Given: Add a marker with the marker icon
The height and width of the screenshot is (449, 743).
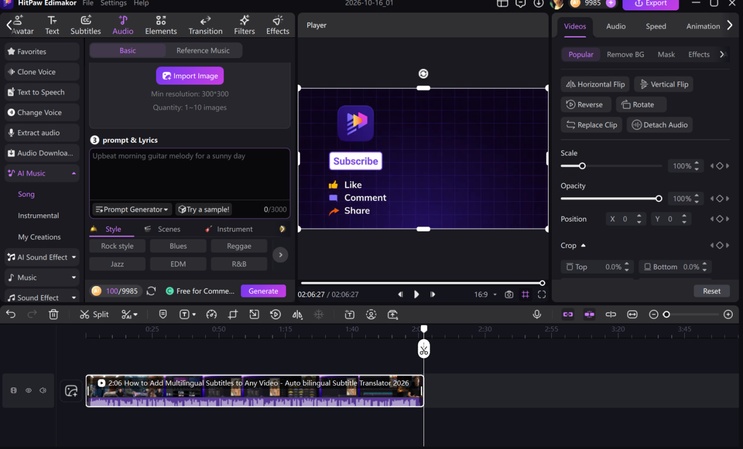Looking at the screenshot, I should [x=163, y=314].
